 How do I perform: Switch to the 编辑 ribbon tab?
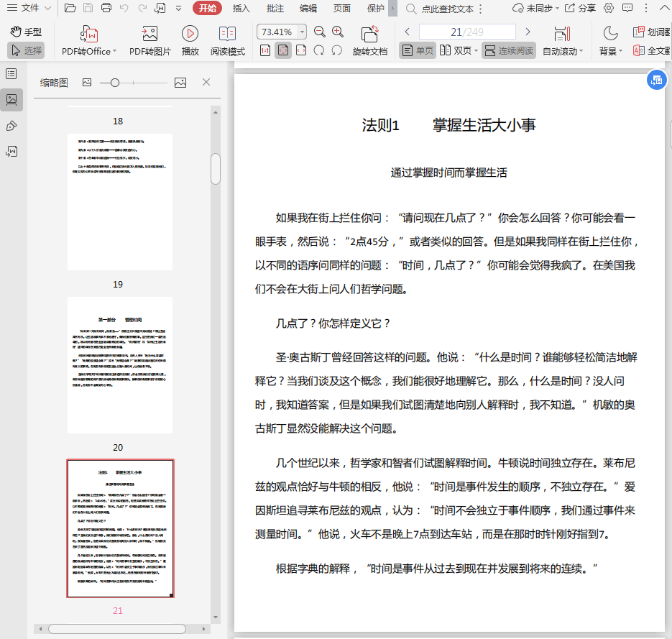coord(308,8)
